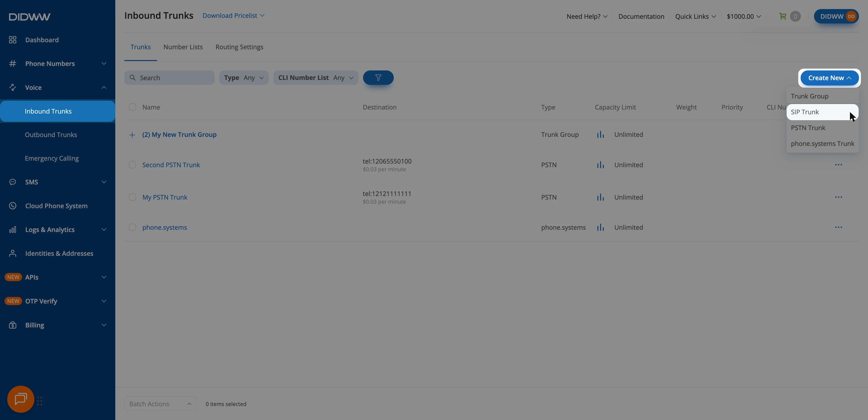The image size is (868, 420).
Task: Click capacity chart icon for phone.systems row
Action: [600, 228]
